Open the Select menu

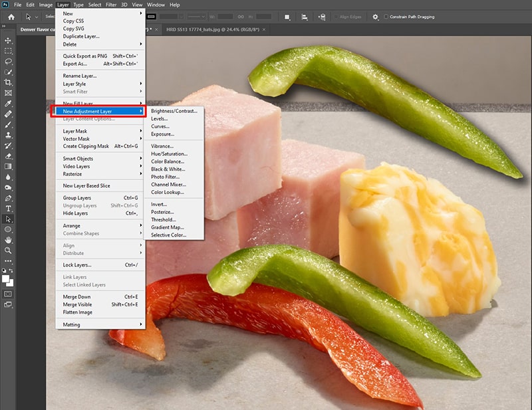[x=94, y=3]
